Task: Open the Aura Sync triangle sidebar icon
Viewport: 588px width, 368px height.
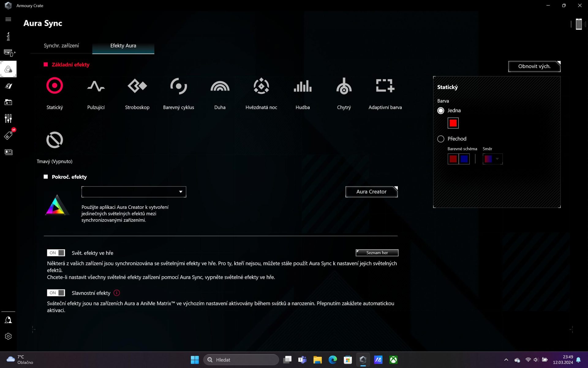Action: (x=8, y=69)
